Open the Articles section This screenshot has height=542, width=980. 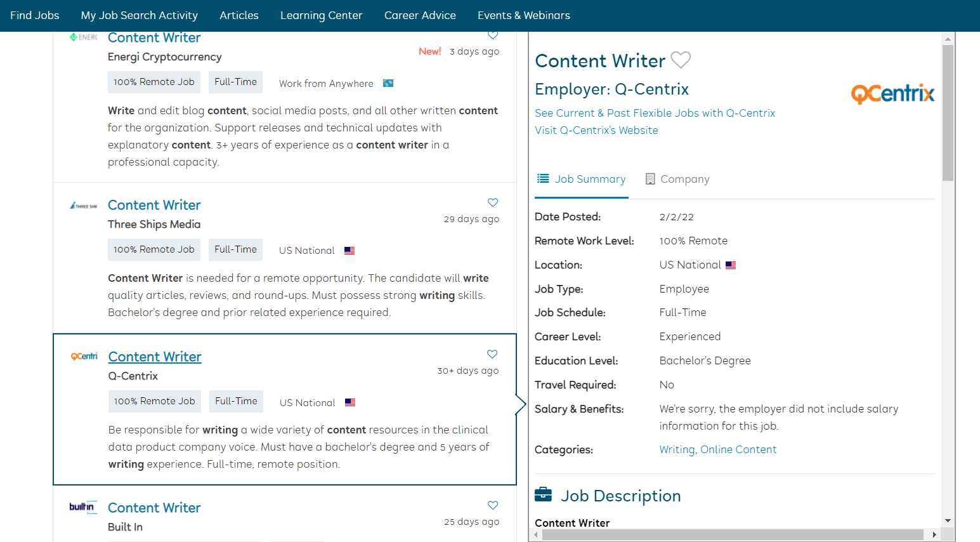point(239,15)
